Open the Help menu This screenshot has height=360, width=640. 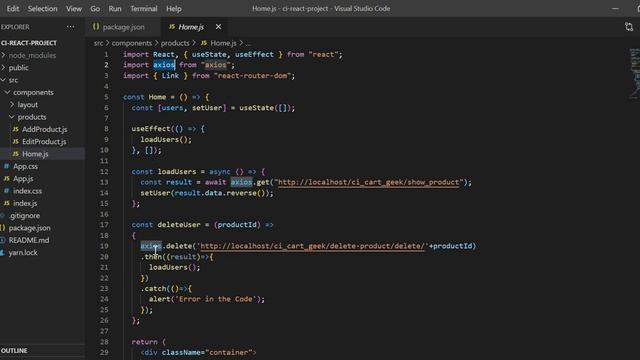coord(173,9)
